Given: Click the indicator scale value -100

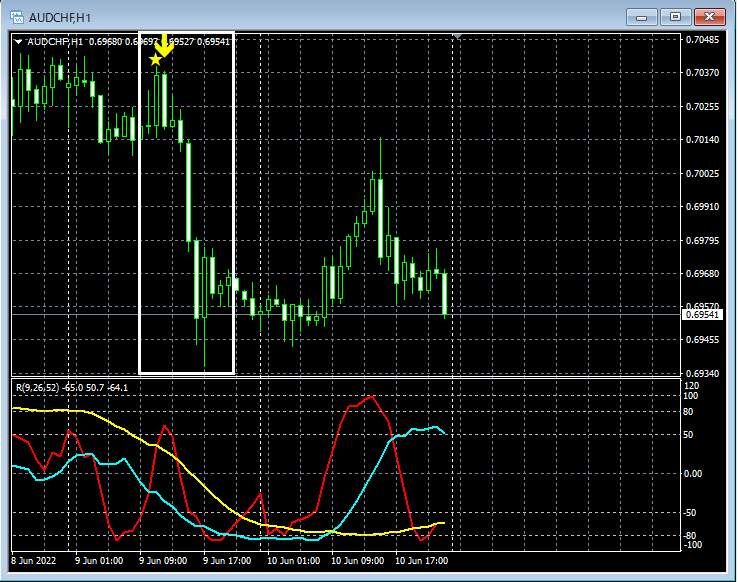Looking at the screenshot, I should (693, 545).
